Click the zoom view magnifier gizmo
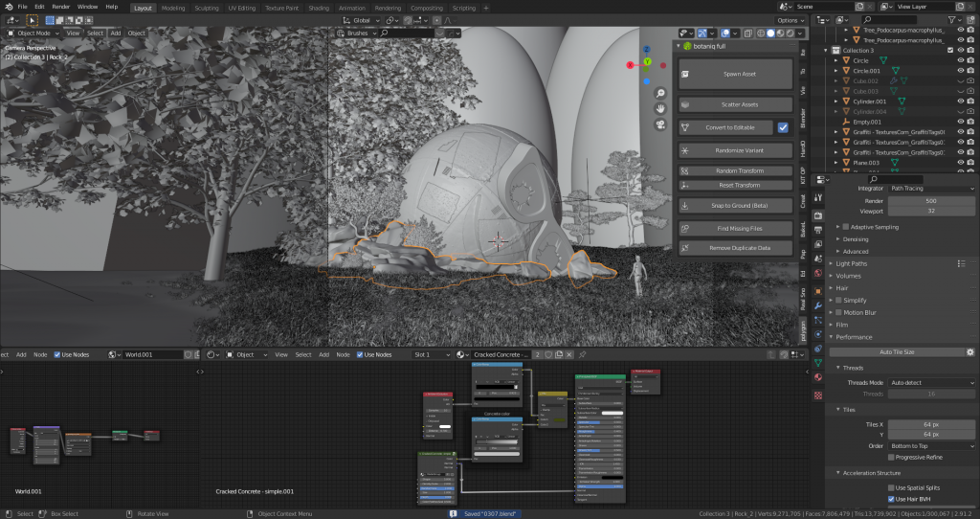The width and height of the screenshot is (980, 519). pos(660,94)
